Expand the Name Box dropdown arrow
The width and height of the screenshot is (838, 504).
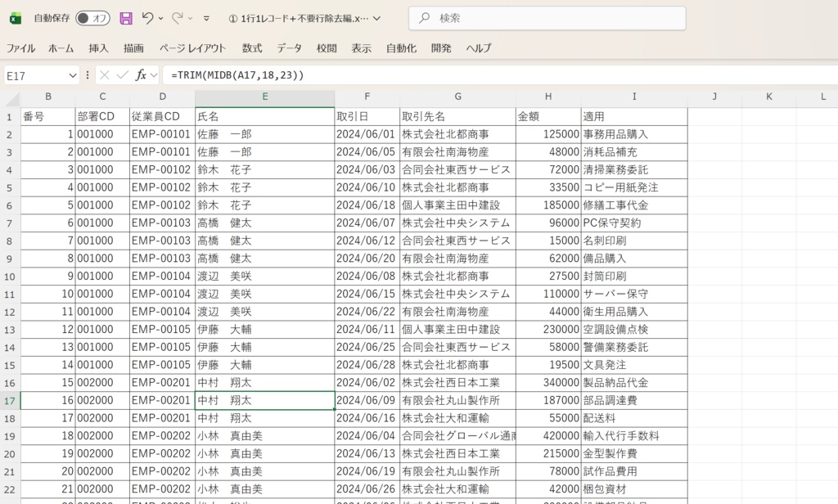(73, 75)
